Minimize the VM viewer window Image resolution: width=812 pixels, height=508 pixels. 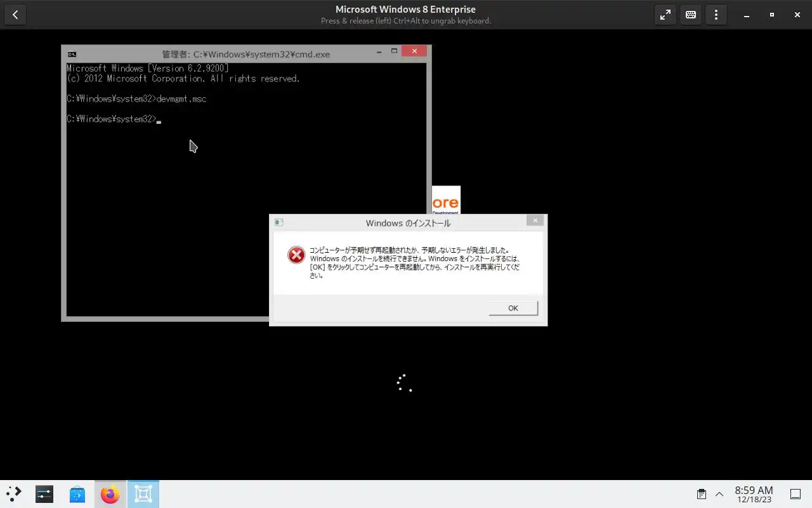[747, 15]
